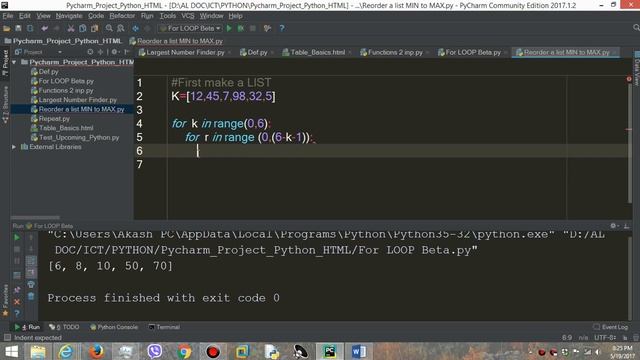Click the blue Back navigation icon

coord(136,28)
